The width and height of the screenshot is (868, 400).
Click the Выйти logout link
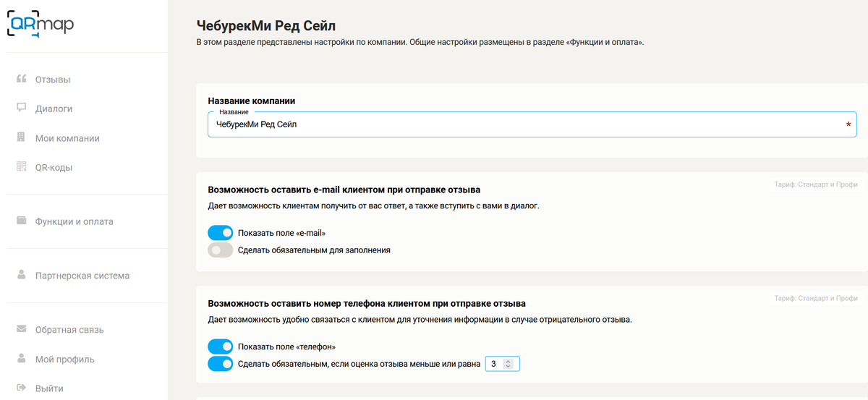pyautogui.click(x=49, y=388)
